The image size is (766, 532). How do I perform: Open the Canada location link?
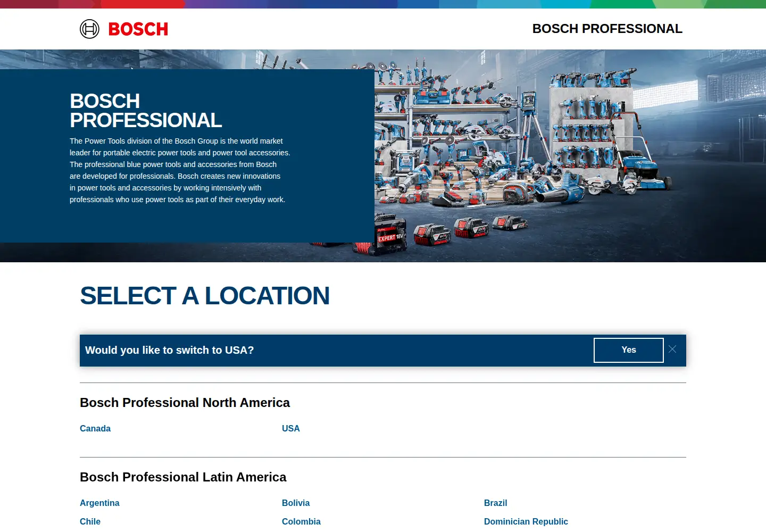coord(95,429)
